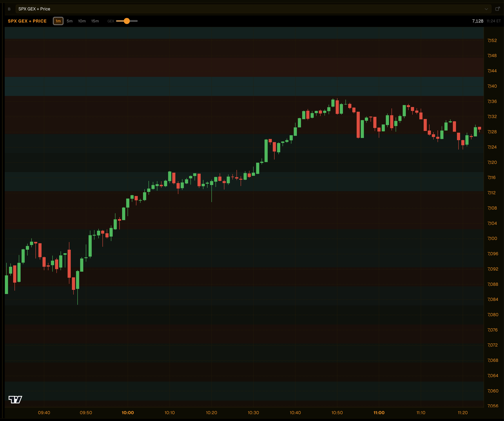Click the 11:24 ET timestamp
Screen dimensions: 504x421
494,21
